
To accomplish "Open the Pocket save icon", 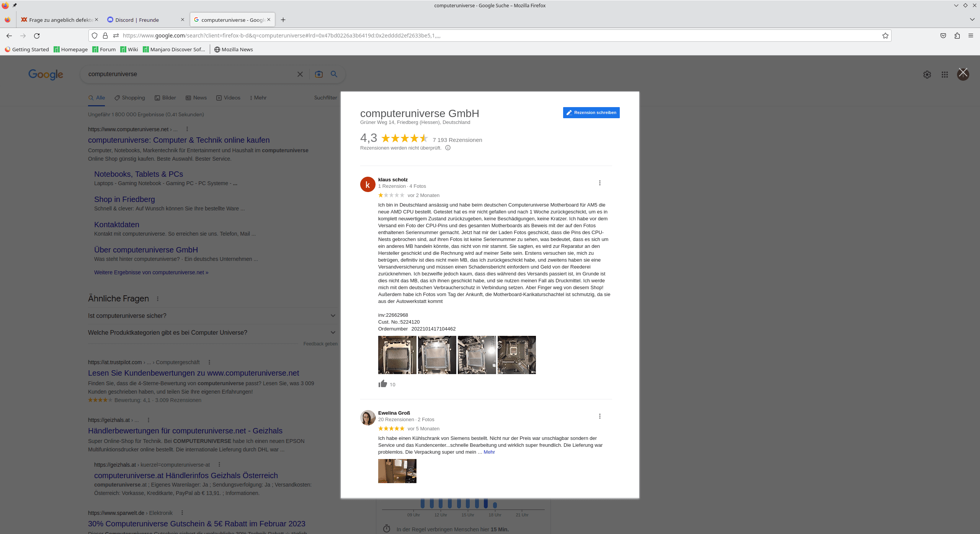I will (943, 36).
